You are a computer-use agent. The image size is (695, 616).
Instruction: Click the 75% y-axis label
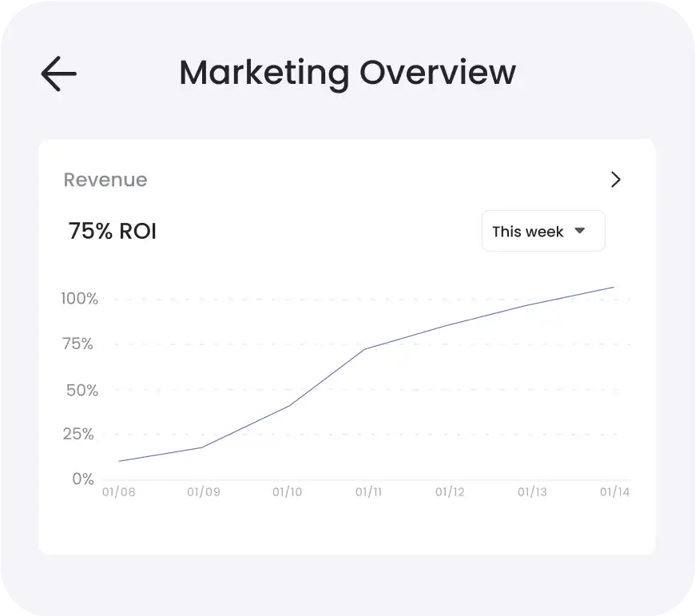[x=79, y=344]
